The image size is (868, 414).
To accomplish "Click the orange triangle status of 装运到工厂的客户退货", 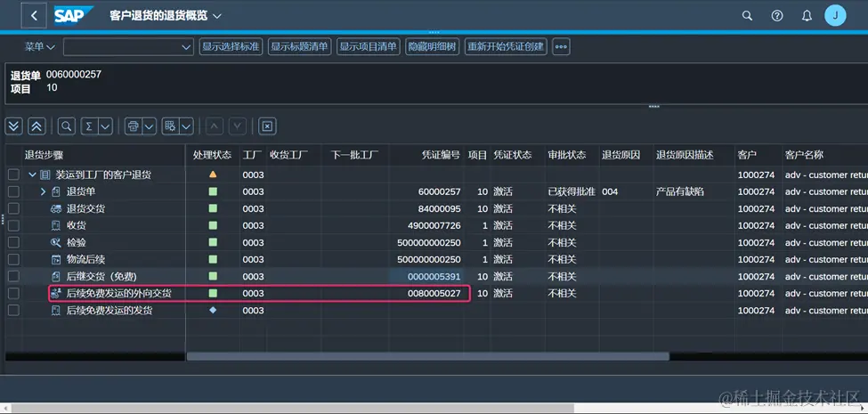I will pyautogui.click(x=213, y=175).
